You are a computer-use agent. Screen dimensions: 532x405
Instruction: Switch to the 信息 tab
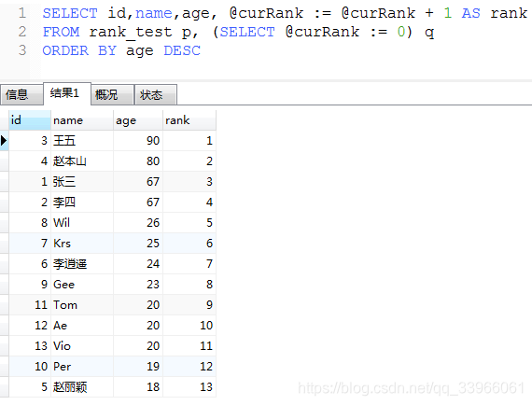click(21, 94)
